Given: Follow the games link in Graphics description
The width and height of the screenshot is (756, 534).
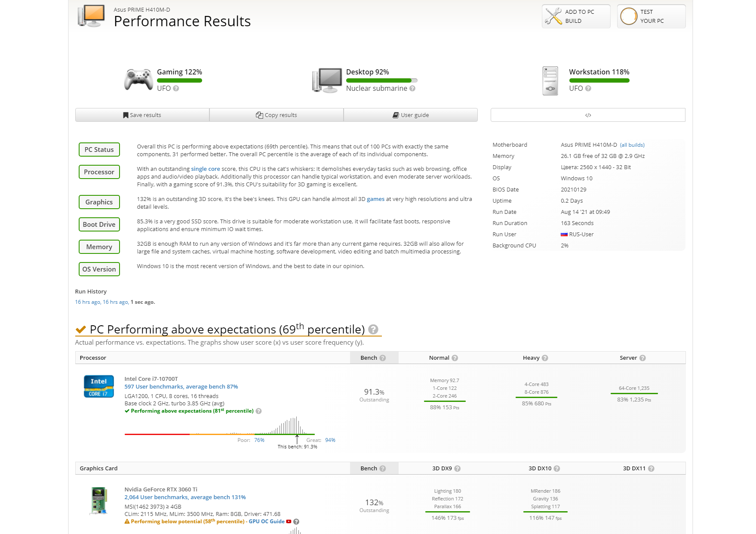Looking at the screenshot, I should point(375,199).
